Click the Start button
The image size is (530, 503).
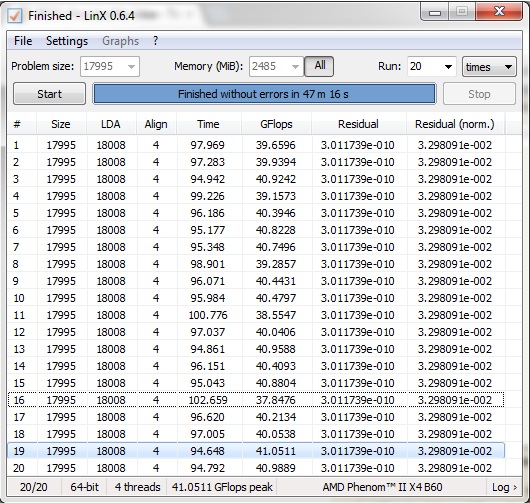click(x=49, y=94)
